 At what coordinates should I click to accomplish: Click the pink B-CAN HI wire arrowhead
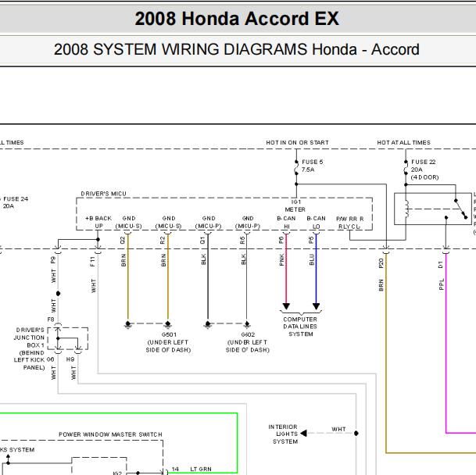286,306
